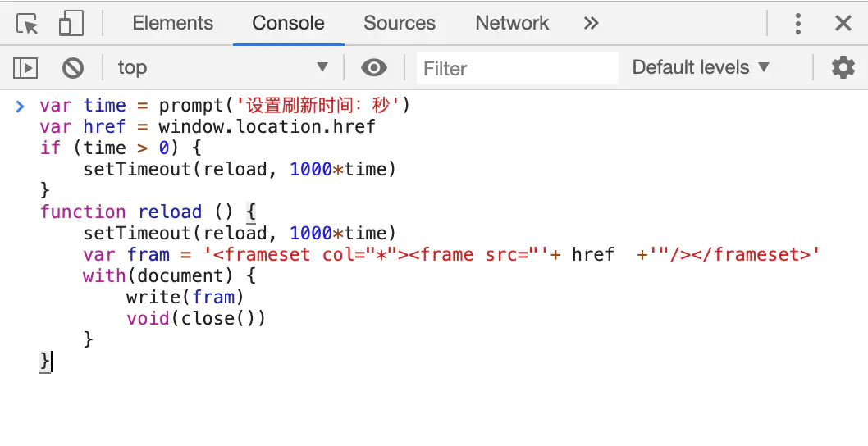Clear the console
Image resolution: width=868 pixels, height=446 pixels.
tap(73, 68)
